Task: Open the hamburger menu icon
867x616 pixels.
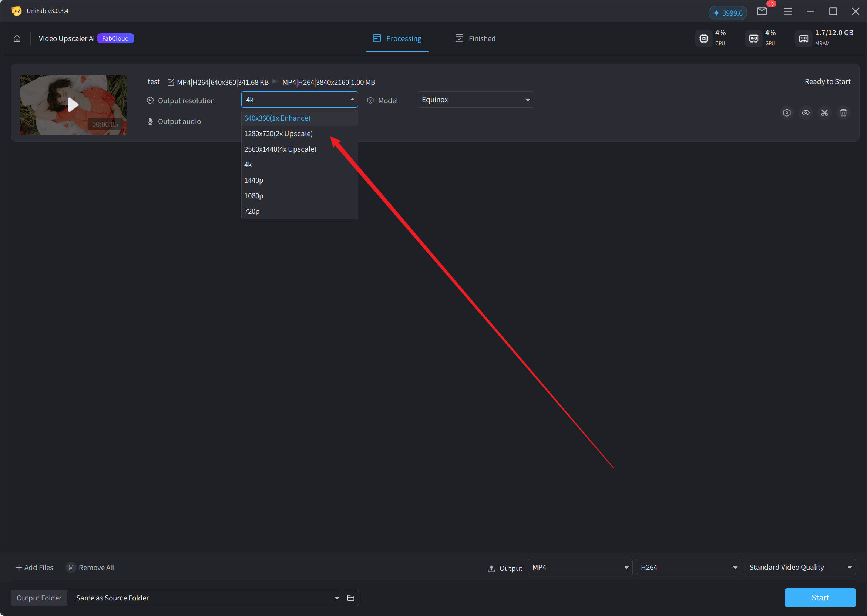Action: click(x=788, y=11)
